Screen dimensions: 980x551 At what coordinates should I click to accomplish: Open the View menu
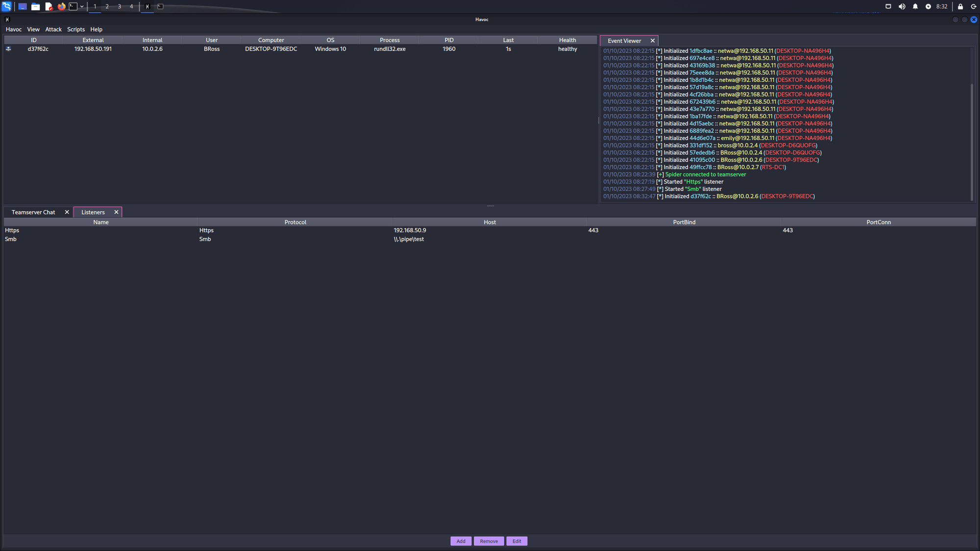click(33, 29)
